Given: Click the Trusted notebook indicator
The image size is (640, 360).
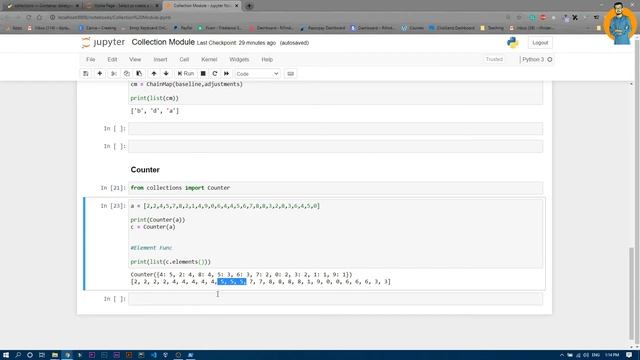Looking at the screenshot, I should coord(494,59).
